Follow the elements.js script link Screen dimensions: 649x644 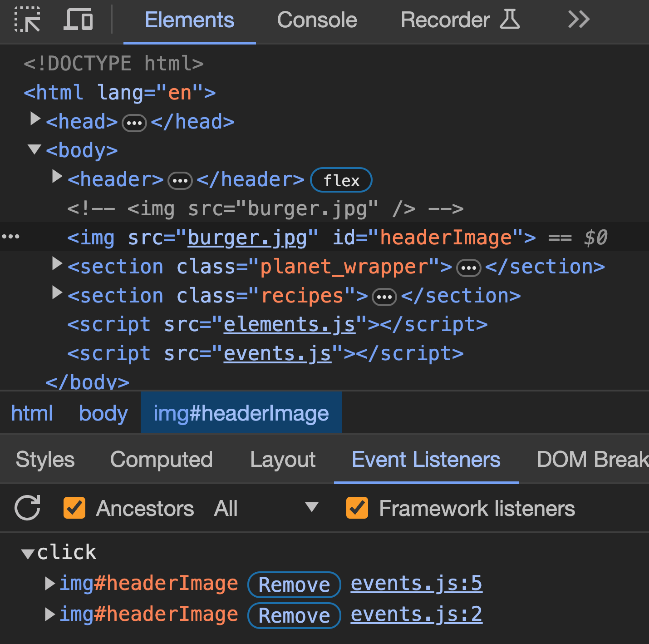(290, 325)
